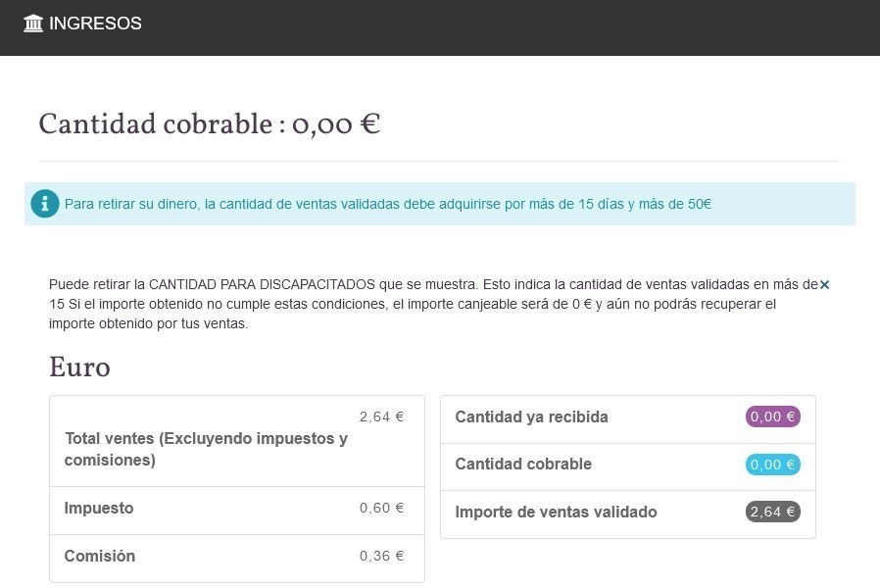Click the large Cantidad cobrable page heading
The height and width of the screenshot is (588, 880).
tap(209, 125)
